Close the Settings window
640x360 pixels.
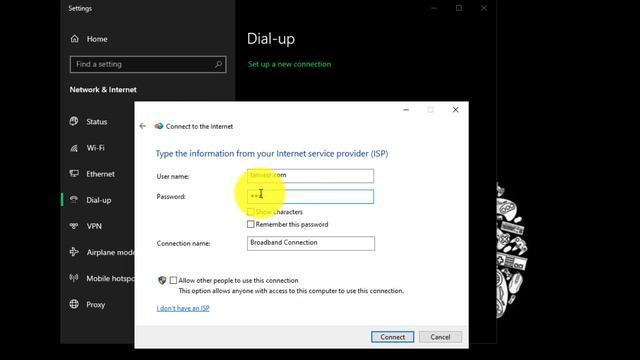click(x=484, y=8)
